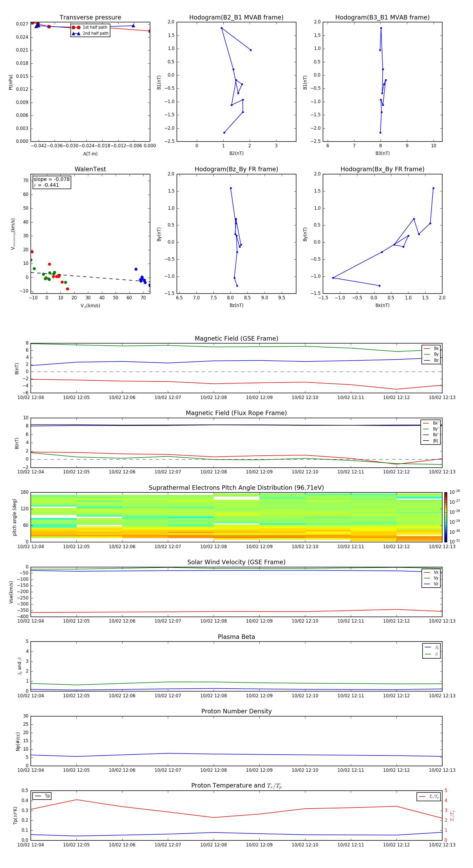Click the "Bx(nT)" x-axis label
The image size is (473, 868).
(382, 305)
